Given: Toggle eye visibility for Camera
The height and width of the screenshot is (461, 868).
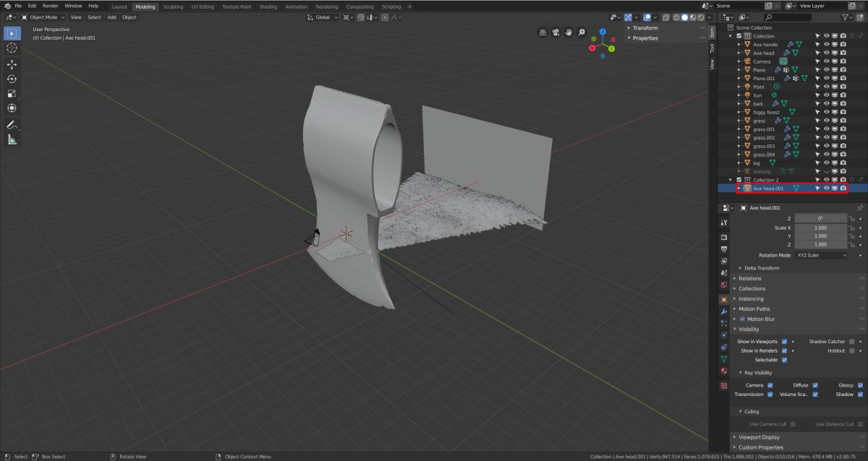Looking at the screenshot, I should pyautogui.click(x=826, y=61).
